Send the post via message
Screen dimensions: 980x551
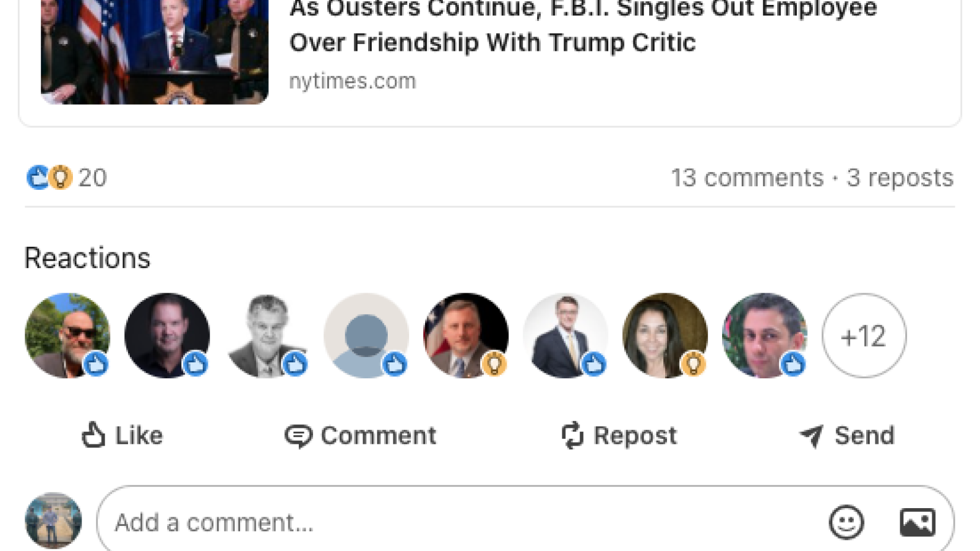coord(847,436)
